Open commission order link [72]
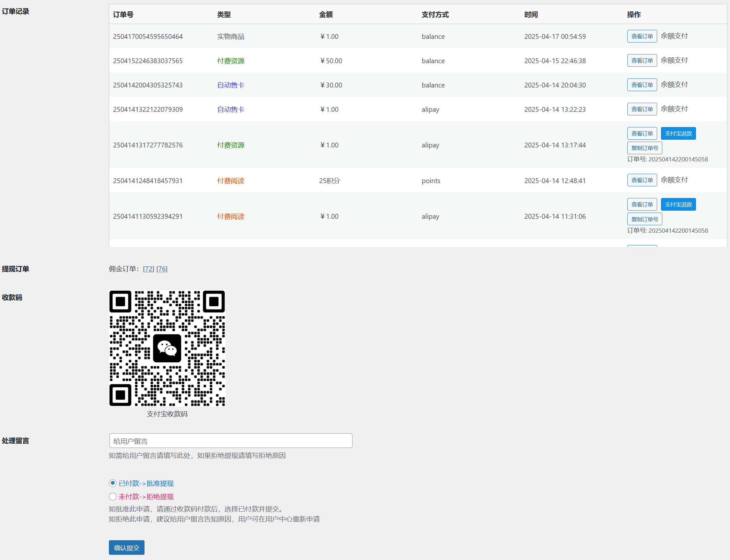The width and height of the screenshot is (730, 560). pos(149,269)
